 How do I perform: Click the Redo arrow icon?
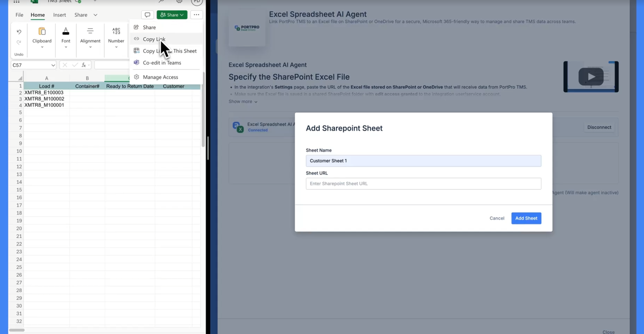click(19, 43)
